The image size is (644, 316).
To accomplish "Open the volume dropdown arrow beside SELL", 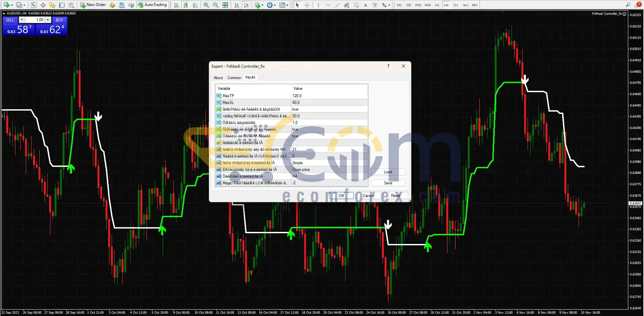I will point(22,20).
